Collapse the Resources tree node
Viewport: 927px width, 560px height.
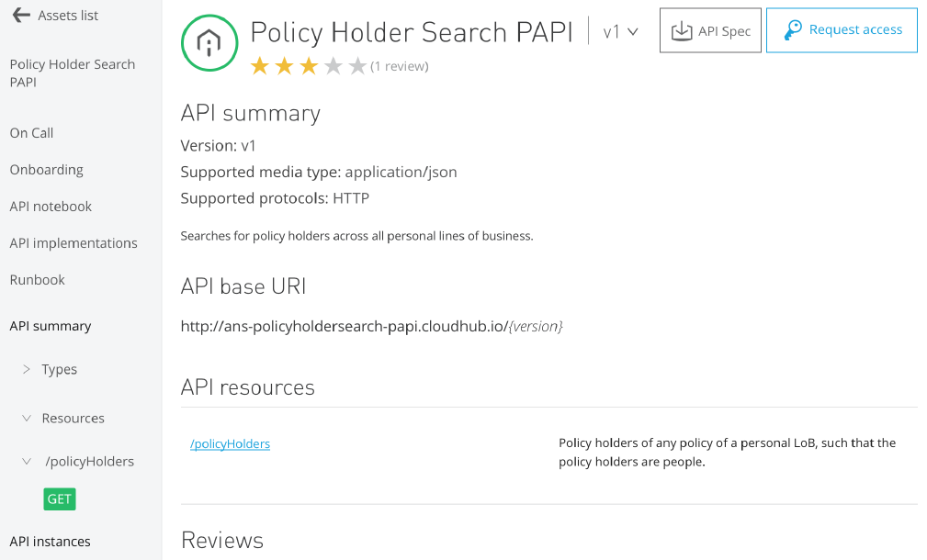(27, 418)
